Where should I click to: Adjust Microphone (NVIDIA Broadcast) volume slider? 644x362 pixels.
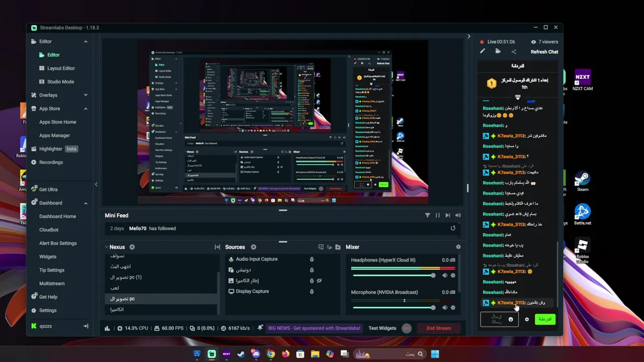click(393, 308)
